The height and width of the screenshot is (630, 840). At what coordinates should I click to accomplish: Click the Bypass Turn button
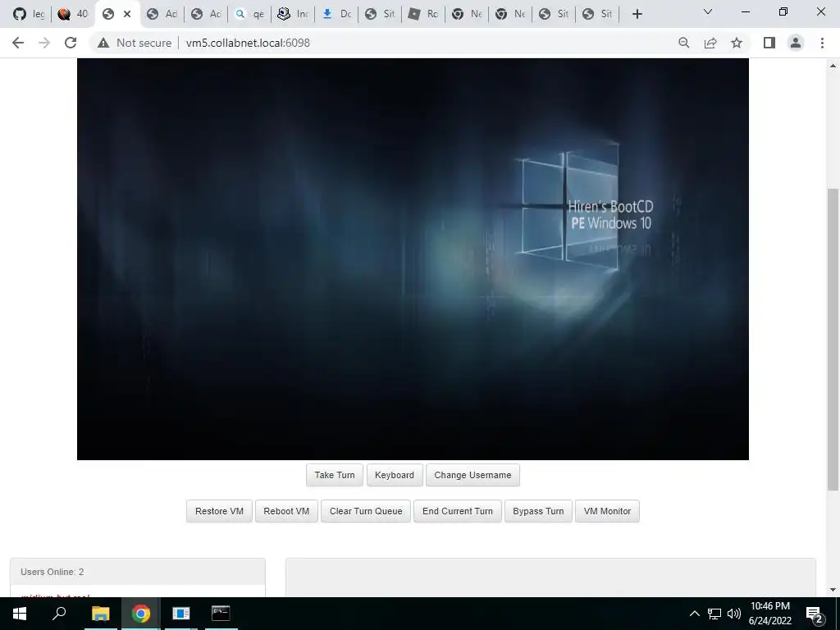(538, 511)
